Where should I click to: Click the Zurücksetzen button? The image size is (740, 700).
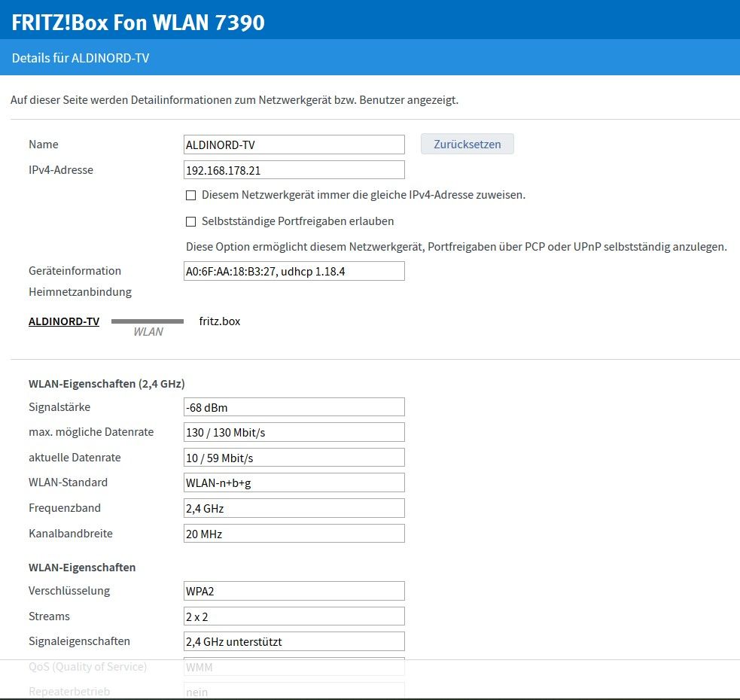tap(467, 145)
